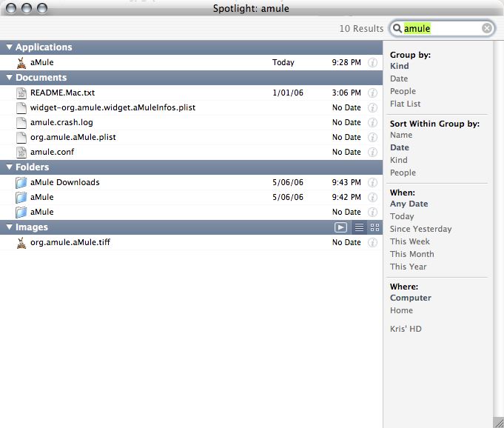Click widget-org.amule plist file icon

[x=21, y=107]
